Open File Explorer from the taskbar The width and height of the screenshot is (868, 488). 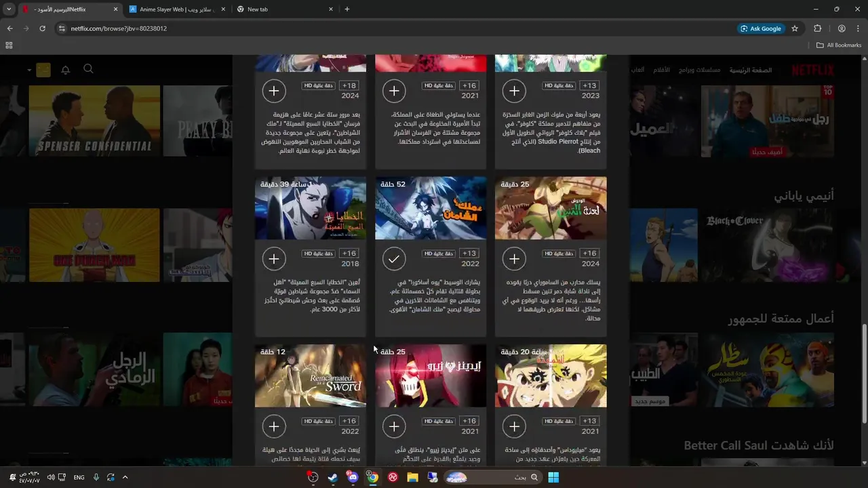tap(412, 477)
